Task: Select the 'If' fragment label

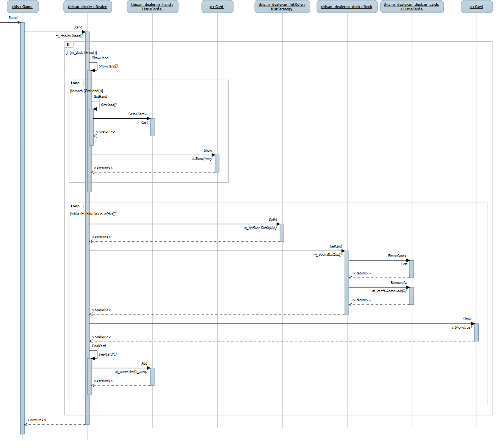Action: pyautogui.click(x=68, y=45)
